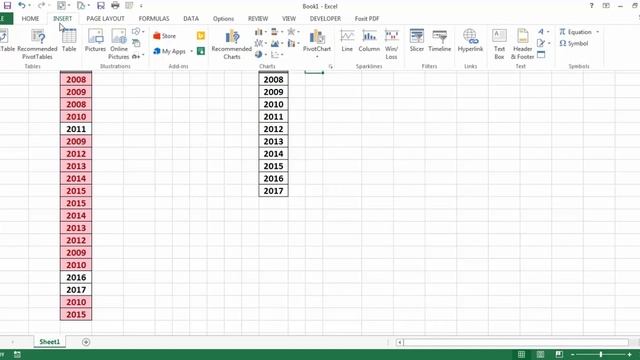Screen dimensions: 640x360
Task: Expand the Equation dropdown arrow
Action: [x=598, y=32]
